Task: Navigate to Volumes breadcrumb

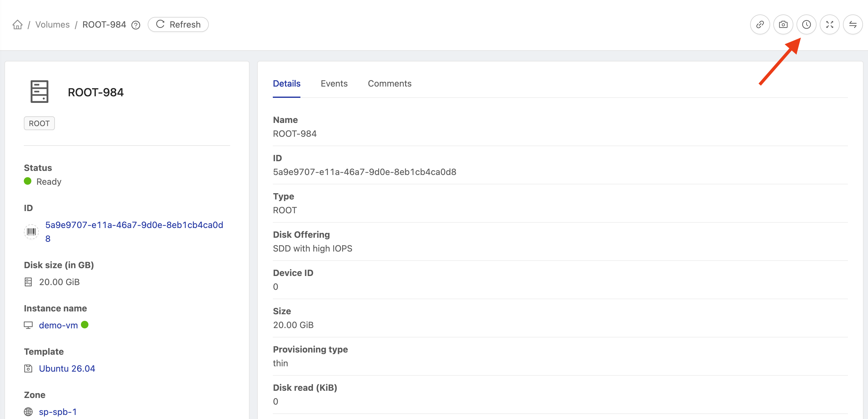Action: [53, 24]
